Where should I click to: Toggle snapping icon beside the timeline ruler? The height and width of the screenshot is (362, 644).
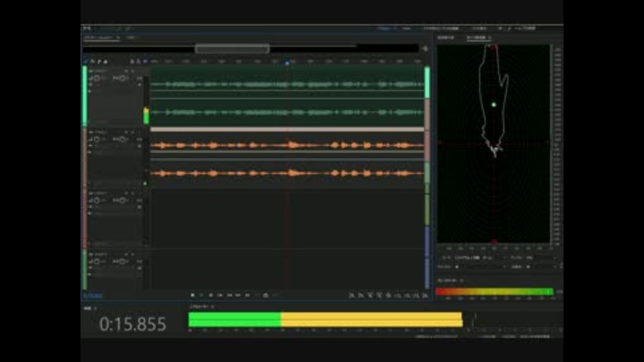(145, 61)
